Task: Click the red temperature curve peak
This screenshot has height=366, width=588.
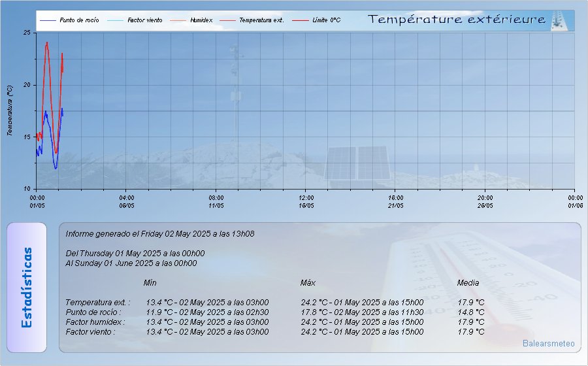Action: click(x=47, y=43)
